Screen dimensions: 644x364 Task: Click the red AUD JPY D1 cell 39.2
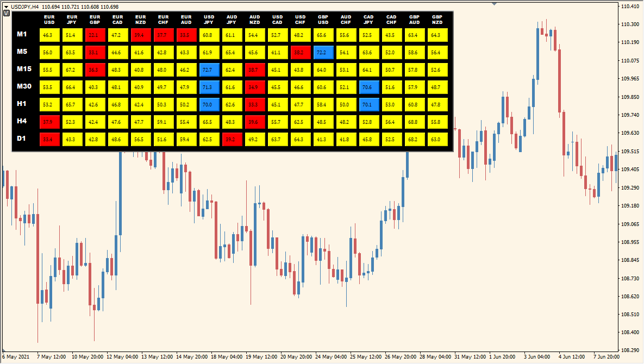pyautogui.click(x=232, y=140)
